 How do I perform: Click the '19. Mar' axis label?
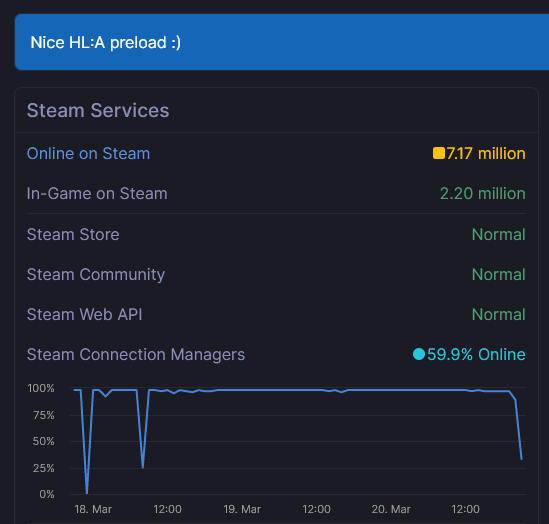242,509
